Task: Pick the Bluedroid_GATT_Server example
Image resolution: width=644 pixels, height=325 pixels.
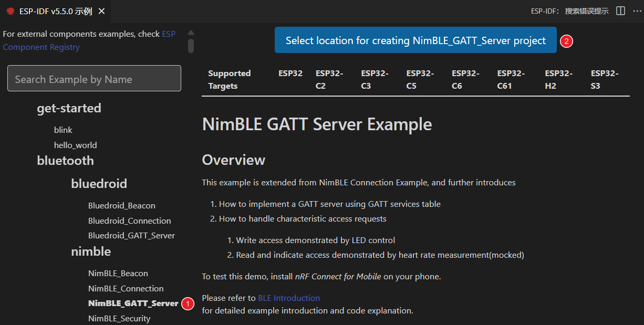Action: click(x=131, y=235)
